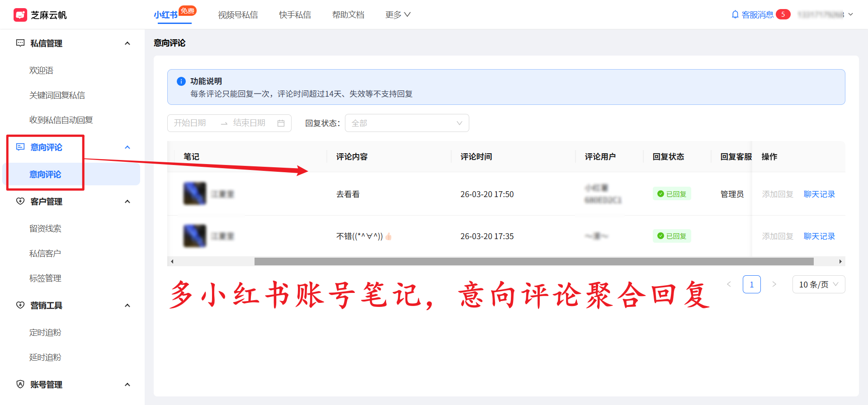
Task: Click 添加回复 for the 不错 comment
Action: click(778, 236)
